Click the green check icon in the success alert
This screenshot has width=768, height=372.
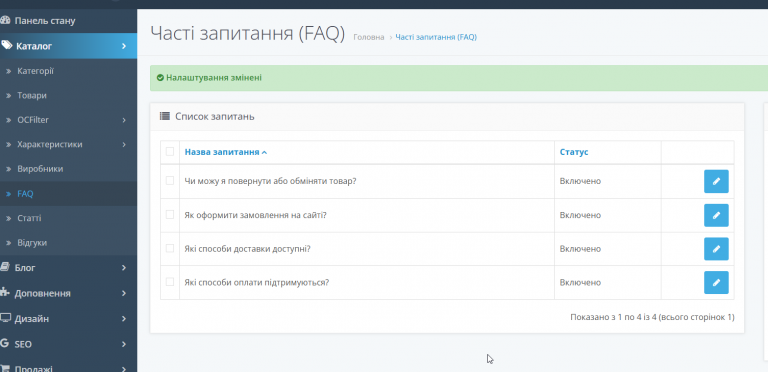160,77
